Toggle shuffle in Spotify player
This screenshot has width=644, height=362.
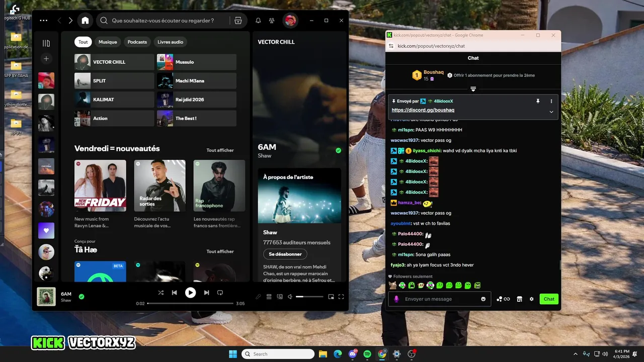tap(160, 293)
